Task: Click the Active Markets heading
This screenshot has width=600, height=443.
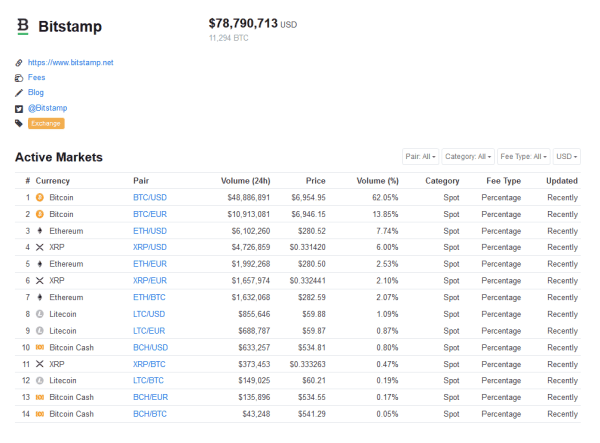Action: click(x=59, y=157)
